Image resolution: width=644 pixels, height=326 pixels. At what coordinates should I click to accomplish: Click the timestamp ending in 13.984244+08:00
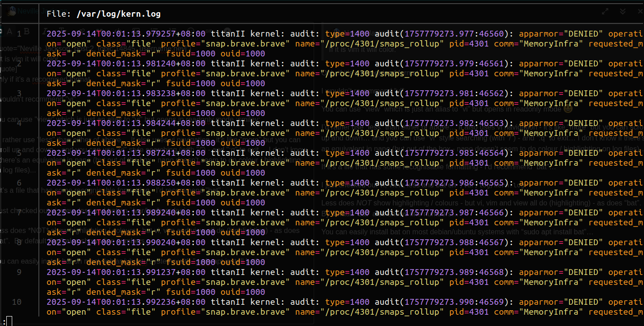tap(126, 123)
